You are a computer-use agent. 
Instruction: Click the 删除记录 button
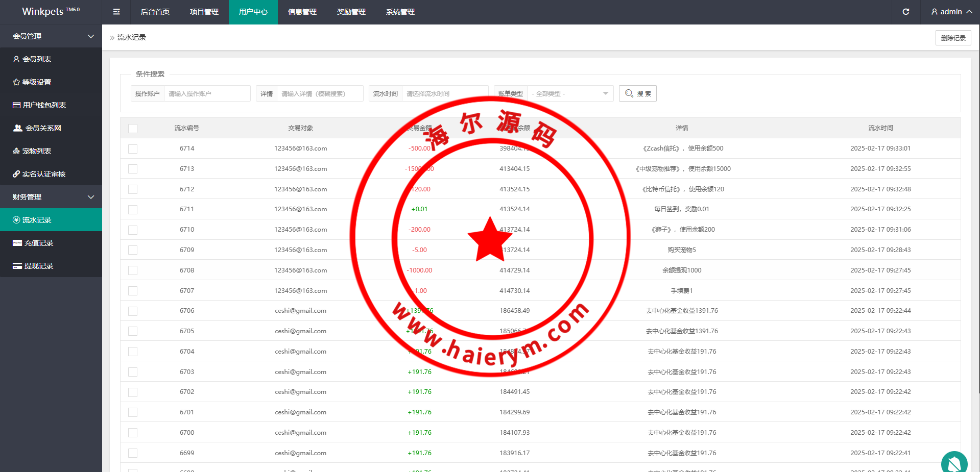[x=953, y=38]
